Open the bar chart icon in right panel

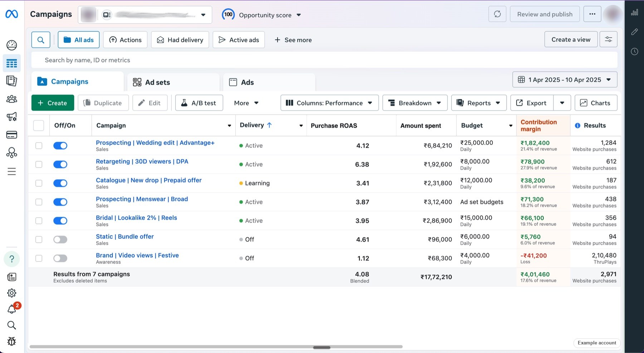pos(634,13)
